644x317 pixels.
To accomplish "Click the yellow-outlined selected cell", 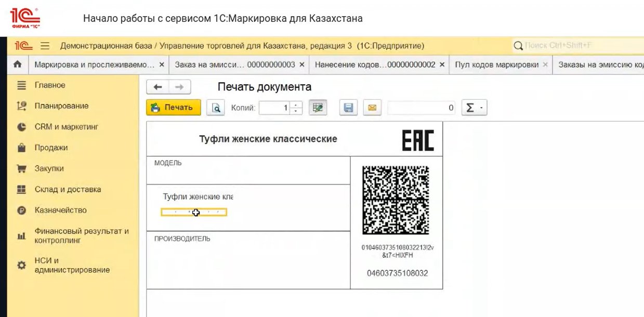I will (194, 212).
